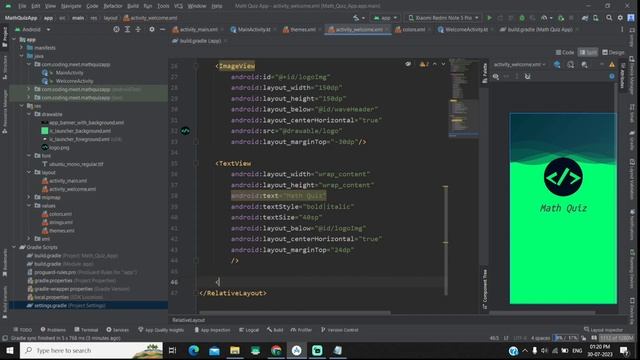Click the build hammer icon in toolbar

click(356, 18)
